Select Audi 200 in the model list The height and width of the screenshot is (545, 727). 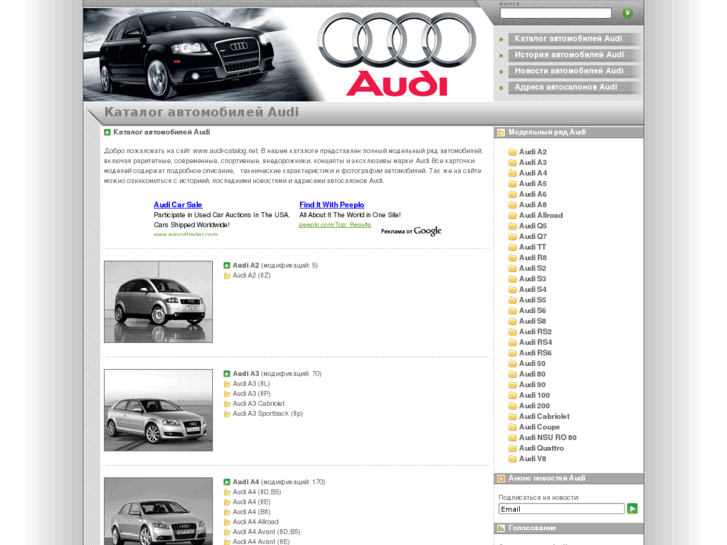(x=534, y=406)
